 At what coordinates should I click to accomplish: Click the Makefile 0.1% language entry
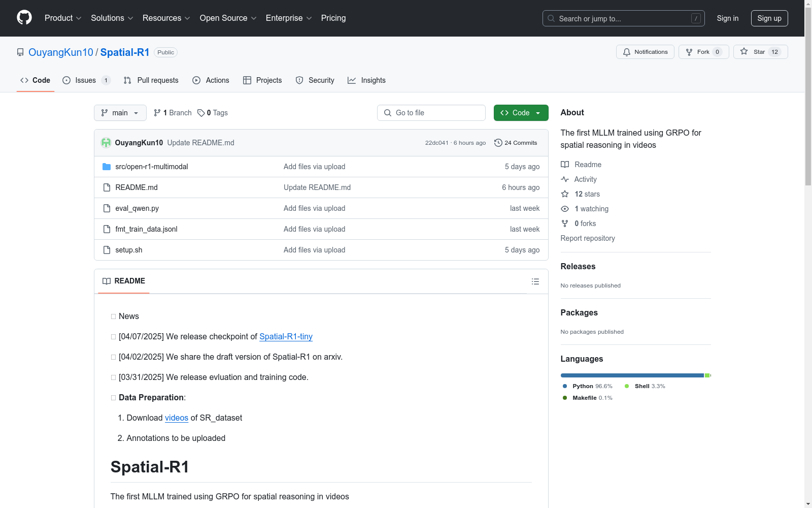(x=588, y=398)
